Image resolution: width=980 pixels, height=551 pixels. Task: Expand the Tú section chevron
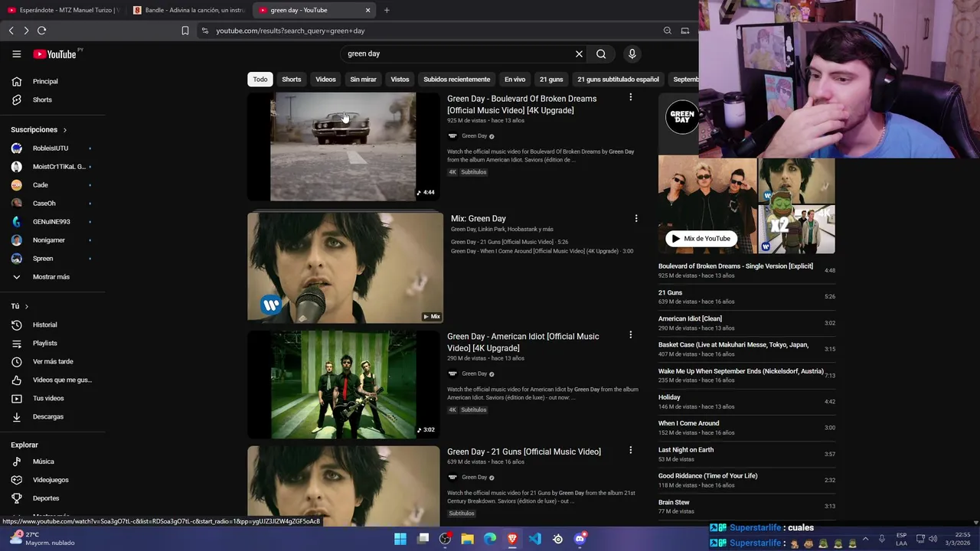point(27,306)
